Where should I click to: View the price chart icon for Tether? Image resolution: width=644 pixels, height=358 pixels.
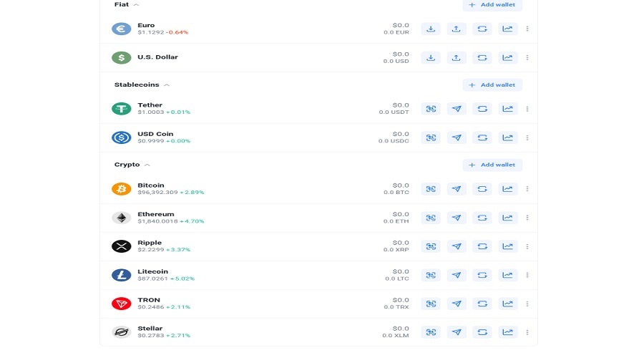pyautogui.click(x=507, y=109)
